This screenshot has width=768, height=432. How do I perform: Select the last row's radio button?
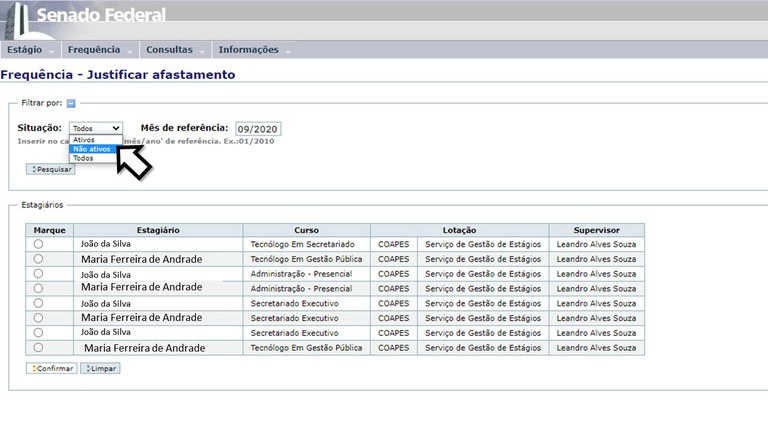coord(38,347)
